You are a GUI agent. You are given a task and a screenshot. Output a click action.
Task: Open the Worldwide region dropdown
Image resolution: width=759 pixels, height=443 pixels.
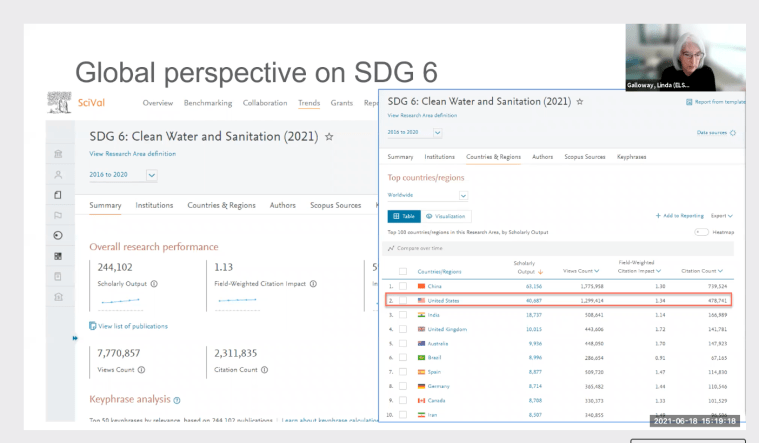[x=463, y=196]
